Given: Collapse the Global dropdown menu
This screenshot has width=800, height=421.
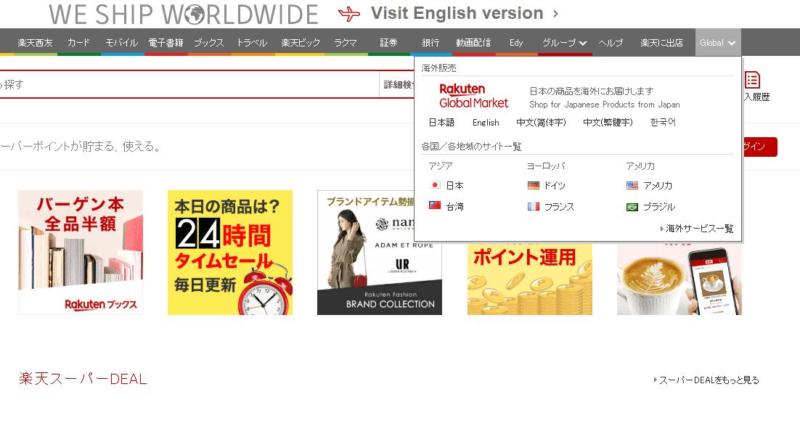Looking at the screenshot, I should 718,43.
